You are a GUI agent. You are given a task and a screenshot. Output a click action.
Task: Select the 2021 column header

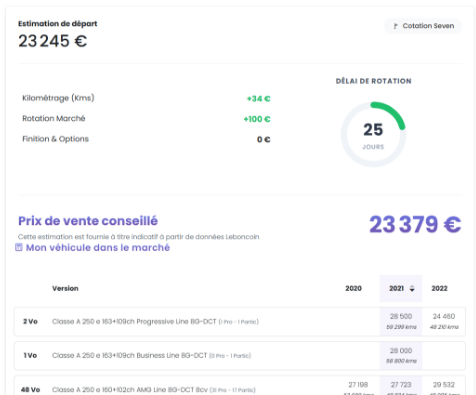(x=396, y=288)
